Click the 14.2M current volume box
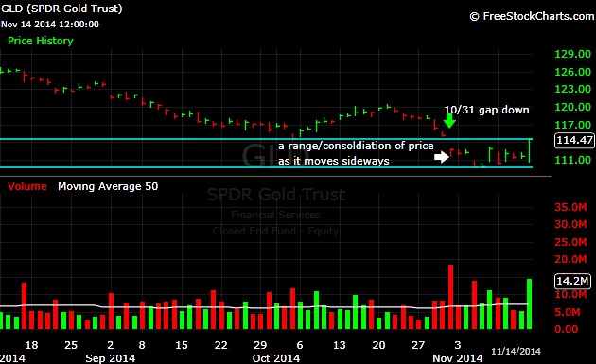This screenshot has height=364, width=596. 572,281
